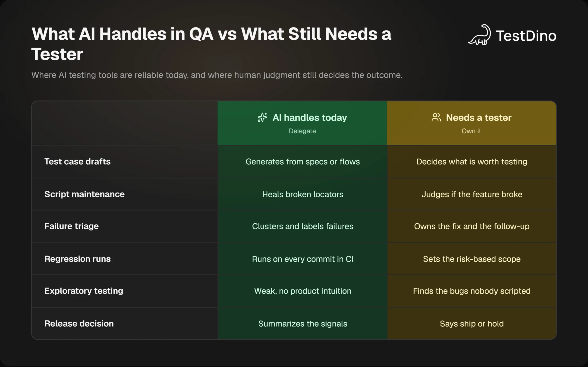Click 'Judges if the feature broke' cell
The height and width of the screenshot is (367, 588).
(x=472, y=194)
